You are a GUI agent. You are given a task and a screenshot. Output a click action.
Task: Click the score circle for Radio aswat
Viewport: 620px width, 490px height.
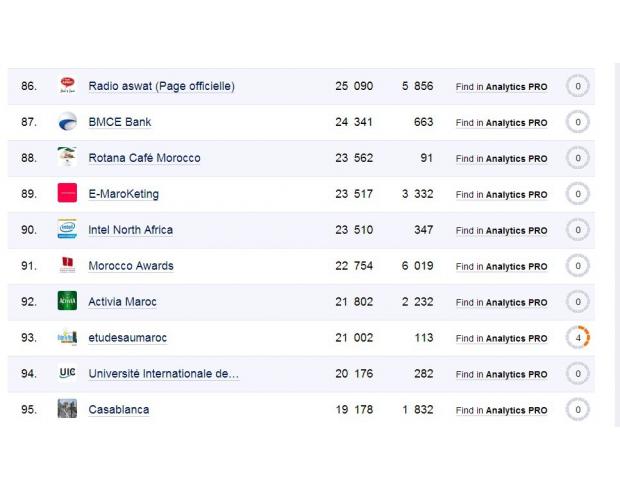click(578, 86)
